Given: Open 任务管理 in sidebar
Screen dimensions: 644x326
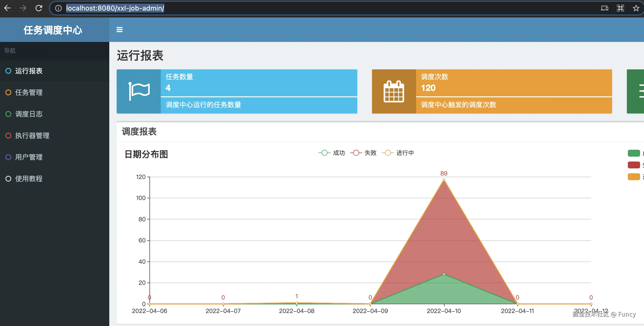Looking at the screenshot, I should coord(29,92).
